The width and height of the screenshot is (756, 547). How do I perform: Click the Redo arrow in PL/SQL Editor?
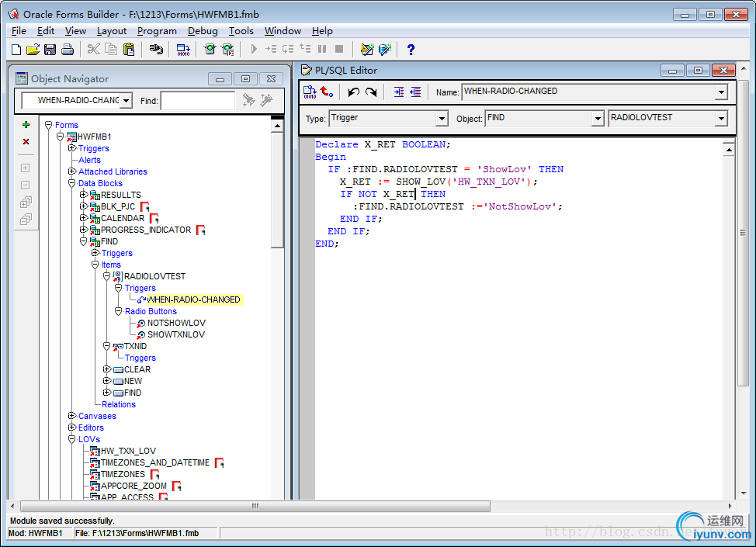point(371,92)
